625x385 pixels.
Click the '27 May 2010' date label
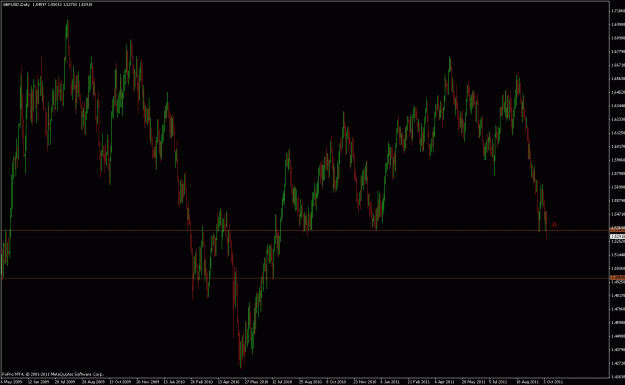(256, 382)
